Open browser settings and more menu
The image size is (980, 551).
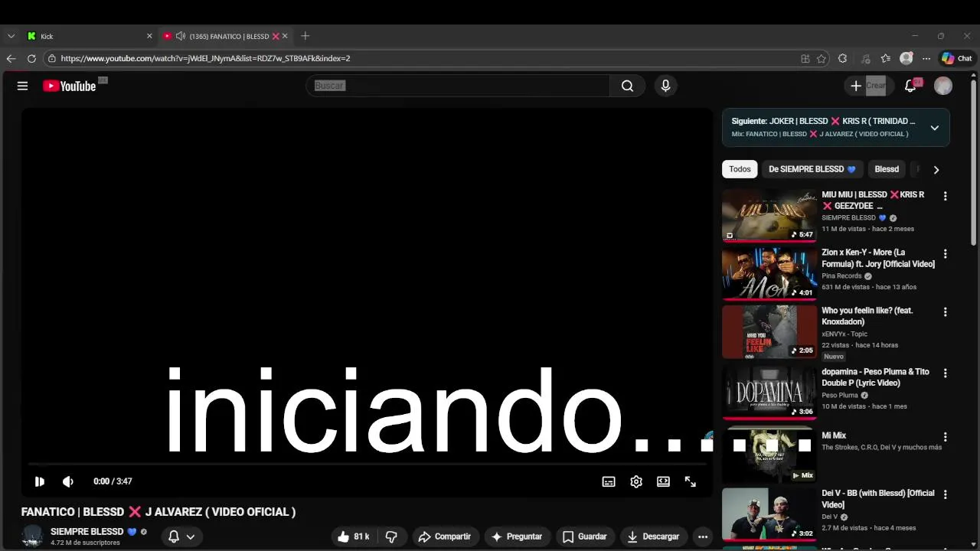[926, 58]
